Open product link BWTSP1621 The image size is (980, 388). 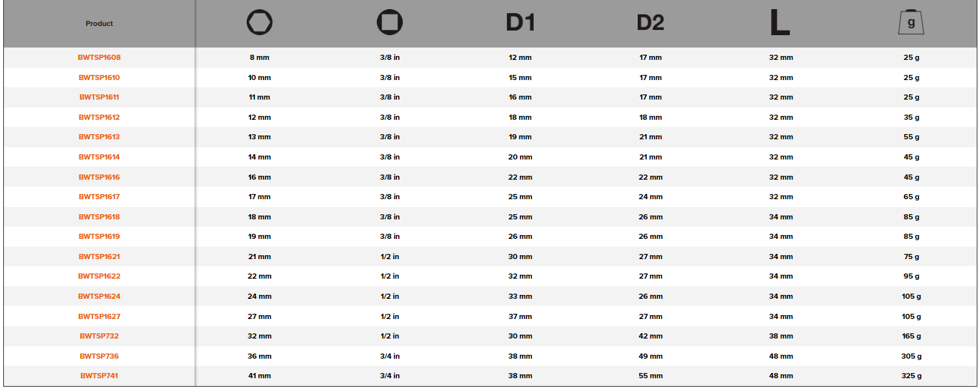(x=100, y=256)
